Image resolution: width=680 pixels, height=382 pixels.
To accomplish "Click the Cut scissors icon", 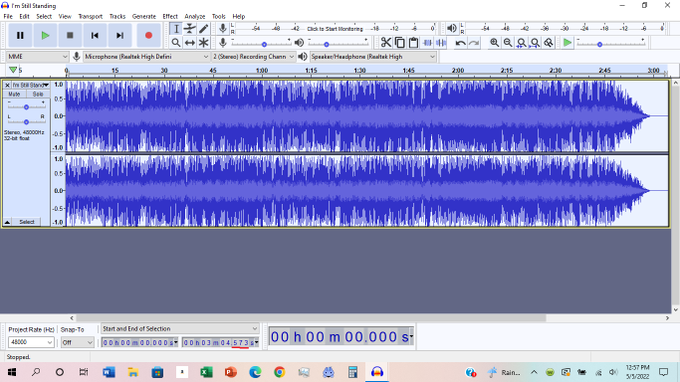I will pos(386,42).
